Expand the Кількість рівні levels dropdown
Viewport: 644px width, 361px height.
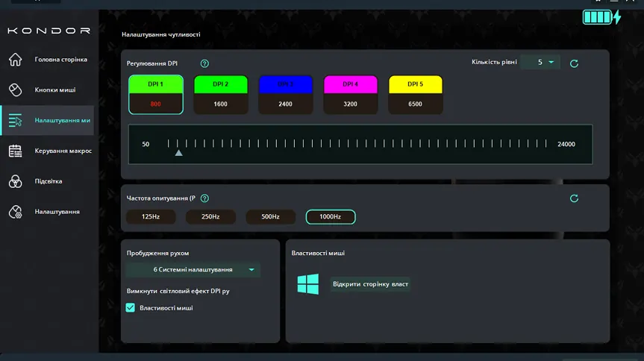click(540, 62)
